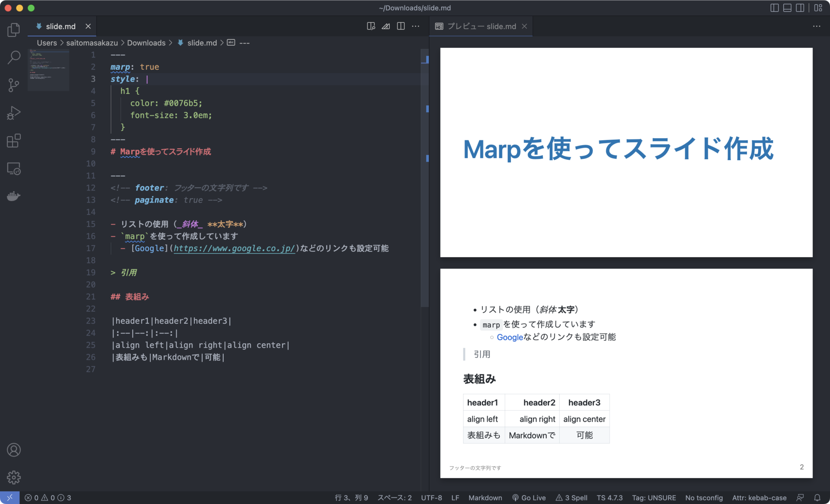Click the Google link in the slide preview
Viewport: 830px width, 504px height.
pos(510,337)
